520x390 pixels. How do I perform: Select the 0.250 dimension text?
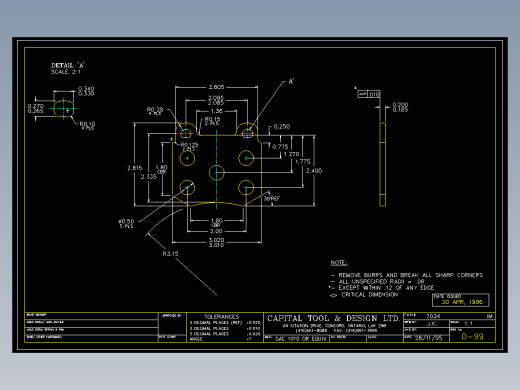tap(282, 127)
